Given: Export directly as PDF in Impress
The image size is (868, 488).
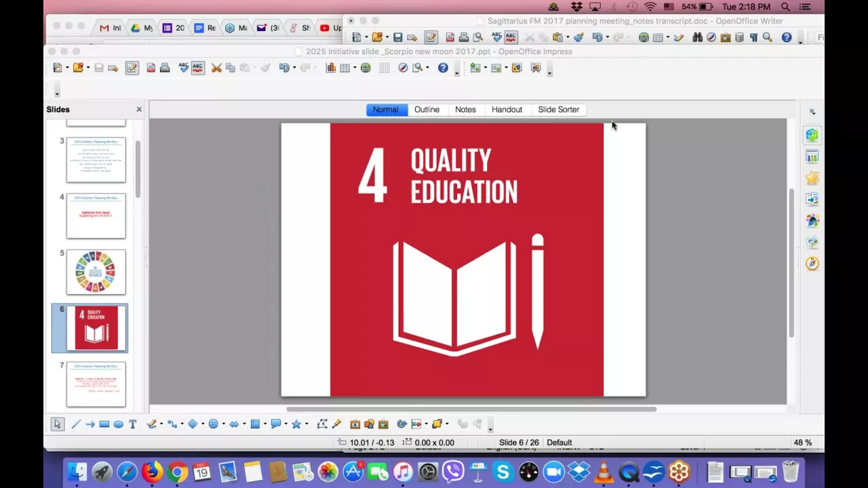Looking at the screenshot, I should pyautogui.click(x=151, y=68).
